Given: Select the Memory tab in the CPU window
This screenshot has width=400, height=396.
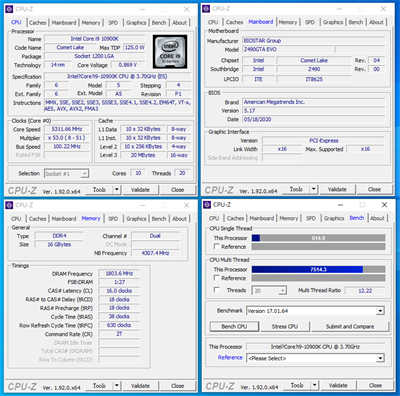Looking at the screenshot, I should (x=91, y=23).
